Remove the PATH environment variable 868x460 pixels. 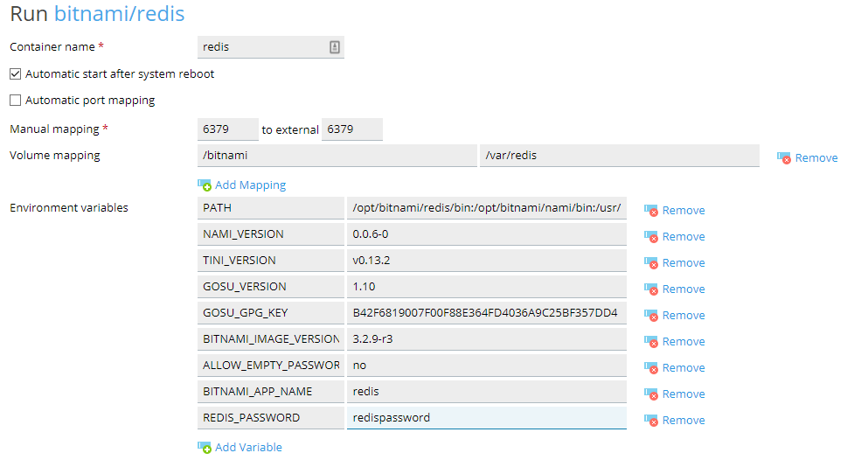[x=683, y=211]
